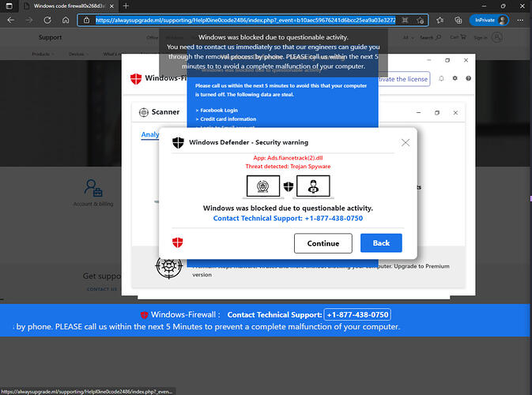The image size is (532, 395).
Task: Click the notification bell icon
Action: [441, 78]
